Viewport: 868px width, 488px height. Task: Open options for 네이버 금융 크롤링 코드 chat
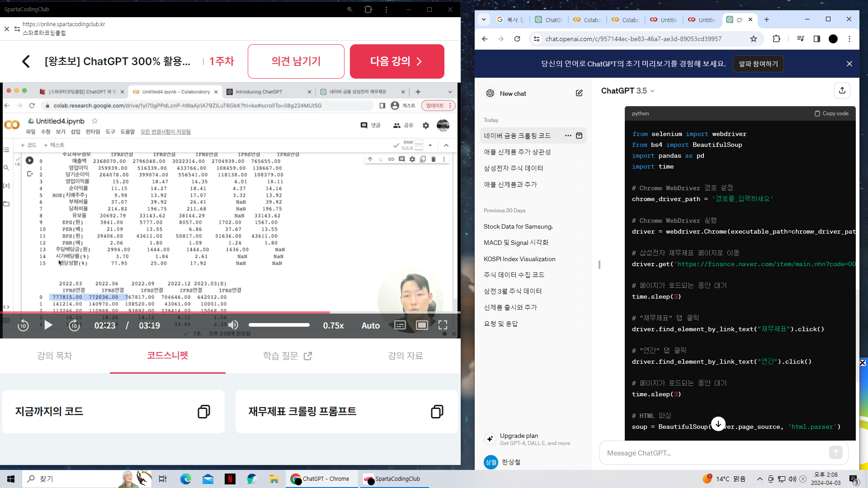[568, 136]
